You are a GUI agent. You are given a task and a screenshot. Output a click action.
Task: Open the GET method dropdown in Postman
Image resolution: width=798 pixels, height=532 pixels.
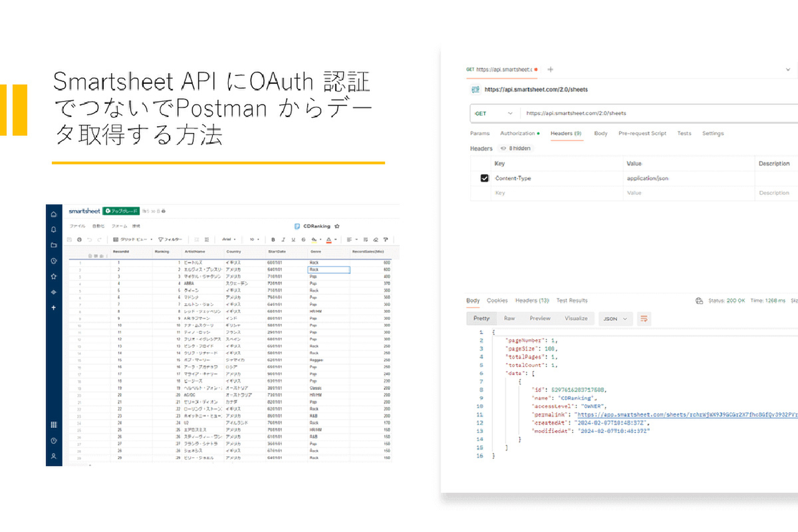(494, 113)
